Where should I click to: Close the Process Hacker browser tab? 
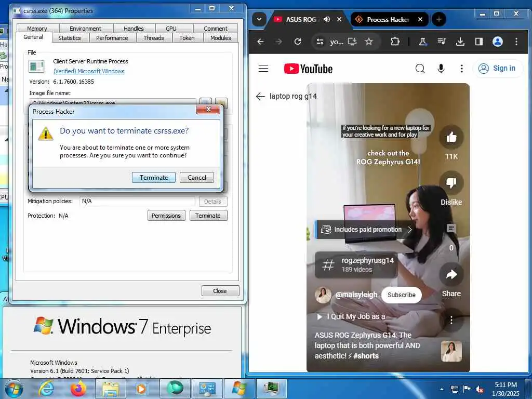point(420,19)
